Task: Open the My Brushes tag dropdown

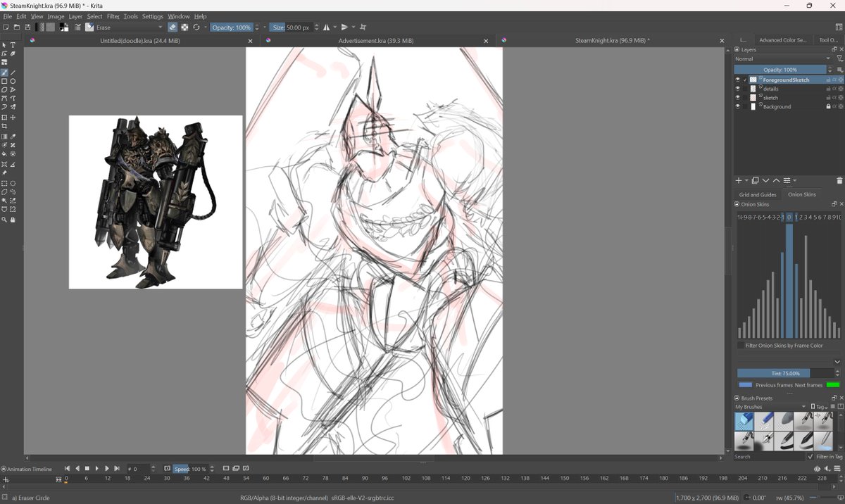Action: [x=770, y=407]
